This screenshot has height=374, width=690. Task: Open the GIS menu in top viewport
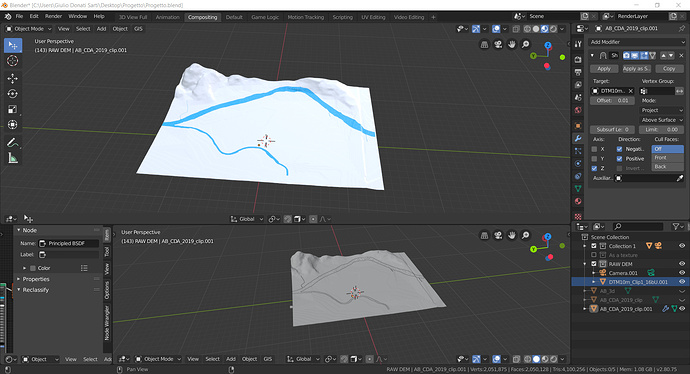click(139, 29)
